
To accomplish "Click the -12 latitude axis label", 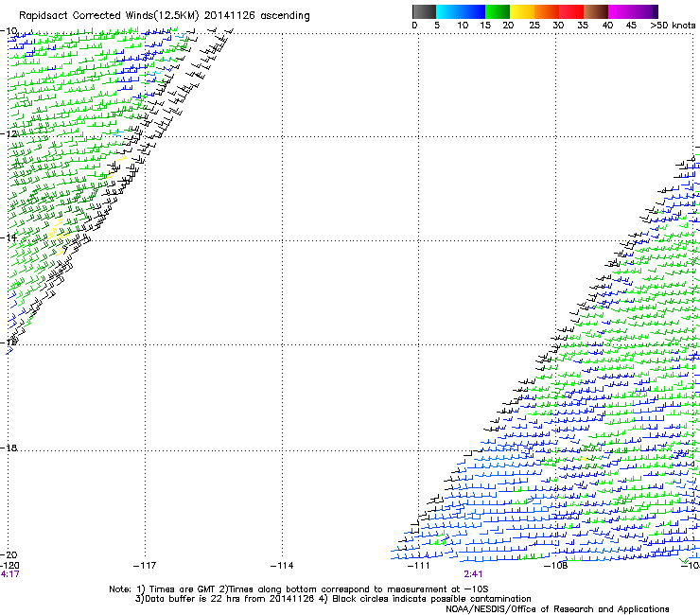I will click(x=9, y=134).
